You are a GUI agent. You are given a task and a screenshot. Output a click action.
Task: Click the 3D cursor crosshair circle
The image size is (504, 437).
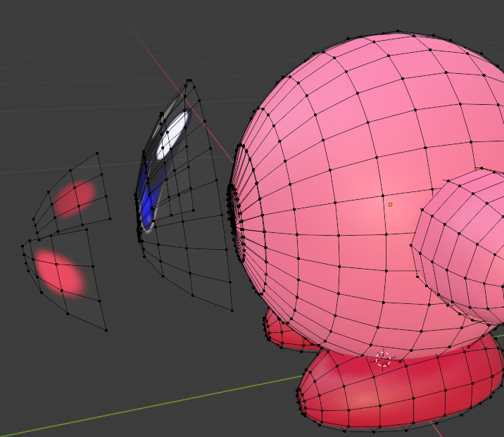point(383,360)
